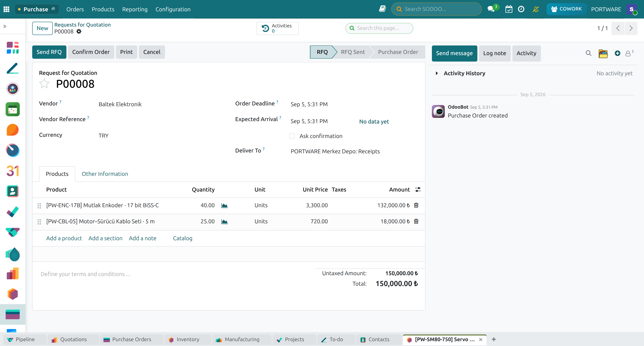
Task: Delete the Motor–Sürücü Kablo Seti line
Action: (x=416, y=221)
